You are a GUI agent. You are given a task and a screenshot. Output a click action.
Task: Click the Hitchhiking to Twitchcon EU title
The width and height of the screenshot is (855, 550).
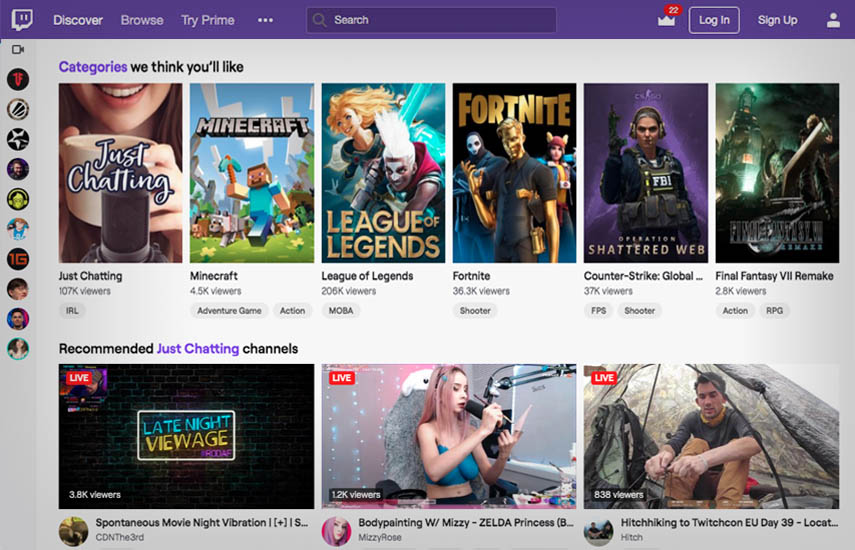tap(729, 522)
